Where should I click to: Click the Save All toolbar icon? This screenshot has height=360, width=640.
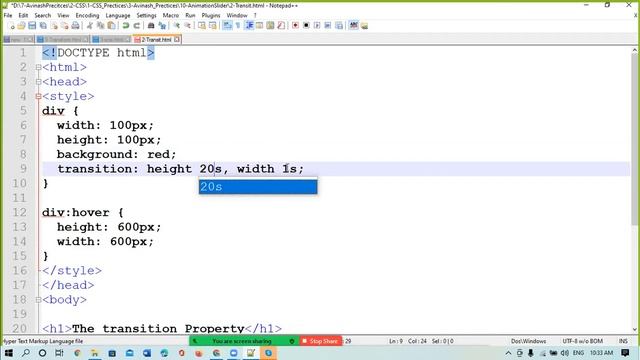(43, 26)
